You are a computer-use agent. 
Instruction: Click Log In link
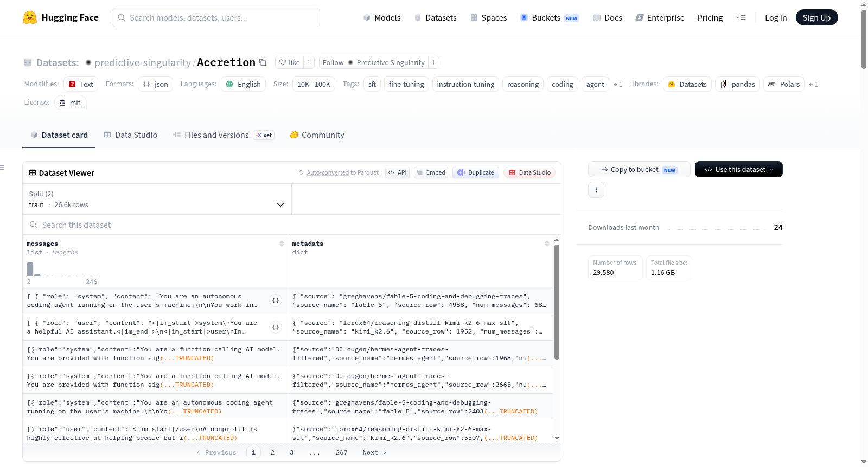pos(776,17)
